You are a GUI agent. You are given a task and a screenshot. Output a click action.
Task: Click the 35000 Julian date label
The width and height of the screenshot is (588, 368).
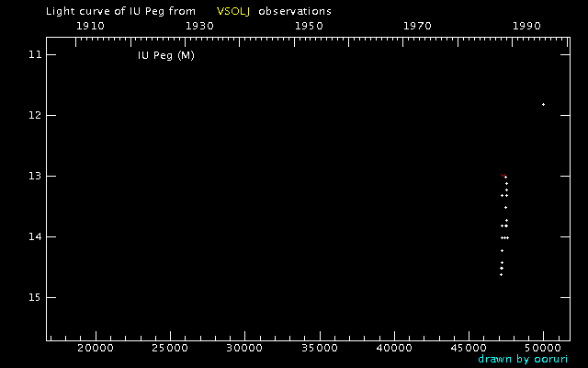tap(320, 348)
